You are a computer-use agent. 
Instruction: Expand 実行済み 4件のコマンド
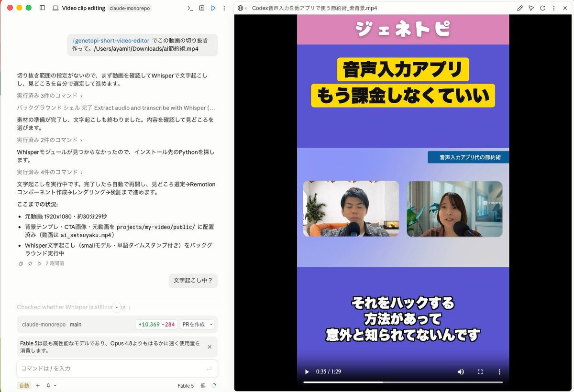click(x=50, y=172)
